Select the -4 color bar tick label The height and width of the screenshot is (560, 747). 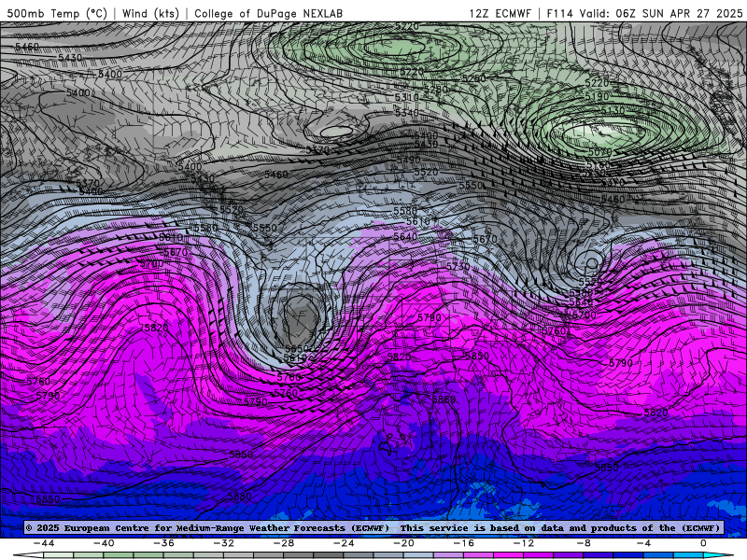643,543
